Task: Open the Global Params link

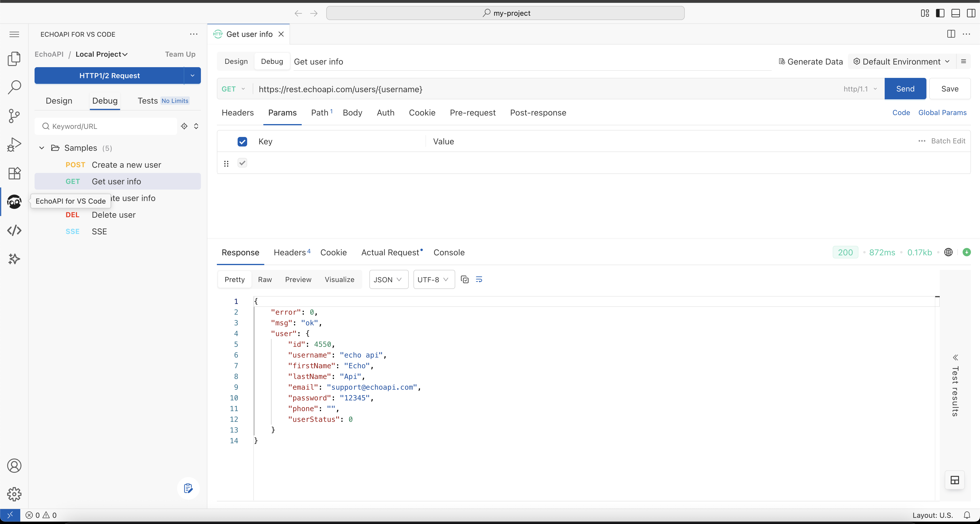Action: pos(942,113)
